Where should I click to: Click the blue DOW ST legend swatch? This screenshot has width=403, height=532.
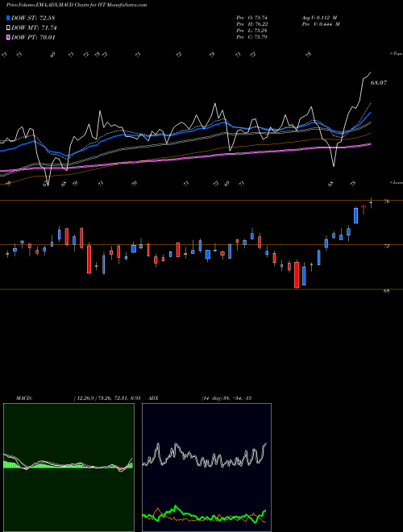pyautogui.click(x=9, y=18)
